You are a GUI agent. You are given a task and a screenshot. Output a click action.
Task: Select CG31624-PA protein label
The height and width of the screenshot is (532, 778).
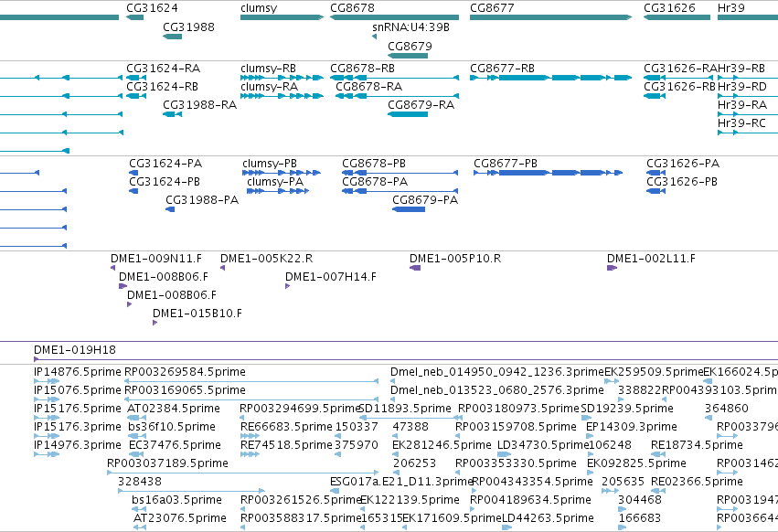[x=165, y=164]
